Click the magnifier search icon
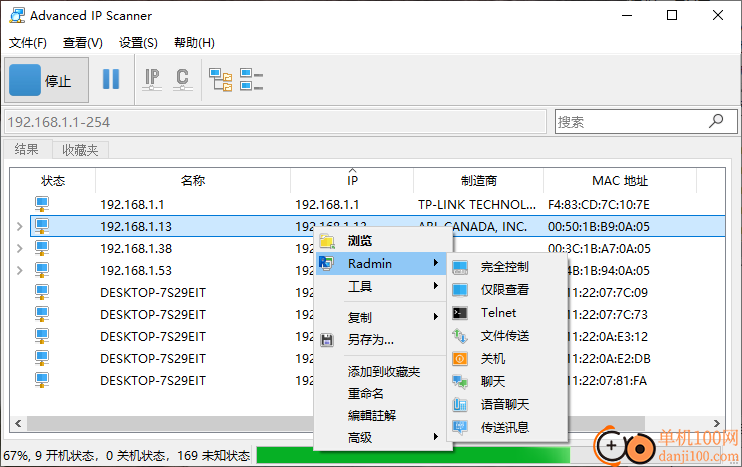The image size is (742, 467). (716, 121)
